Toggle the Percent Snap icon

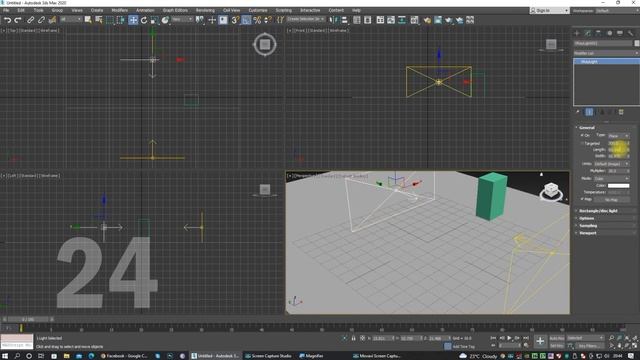click(x=257, y=20)
